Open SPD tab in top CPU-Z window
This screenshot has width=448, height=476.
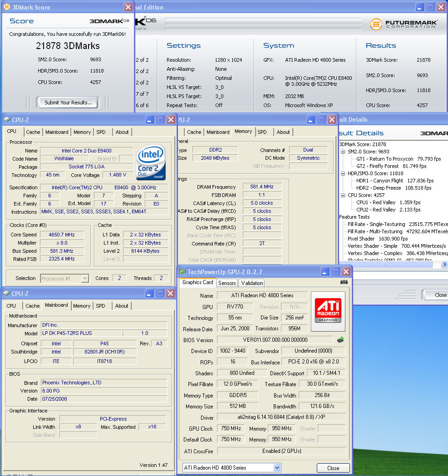coord(101,132)
